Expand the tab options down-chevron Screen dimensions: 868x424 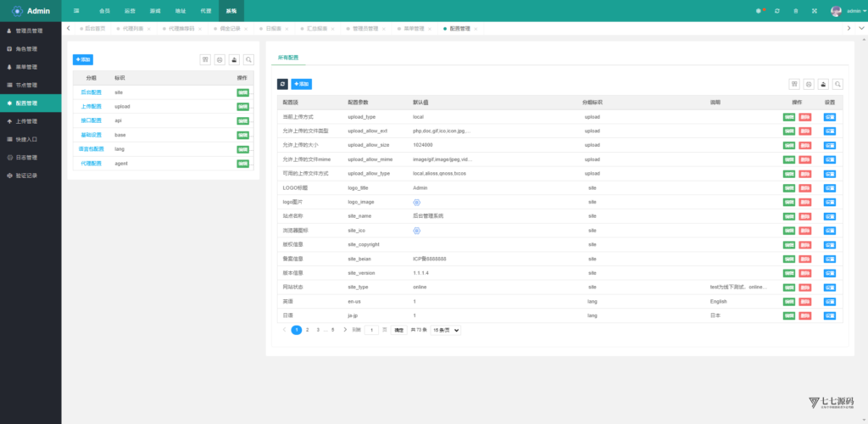click(x=861, y=28)
